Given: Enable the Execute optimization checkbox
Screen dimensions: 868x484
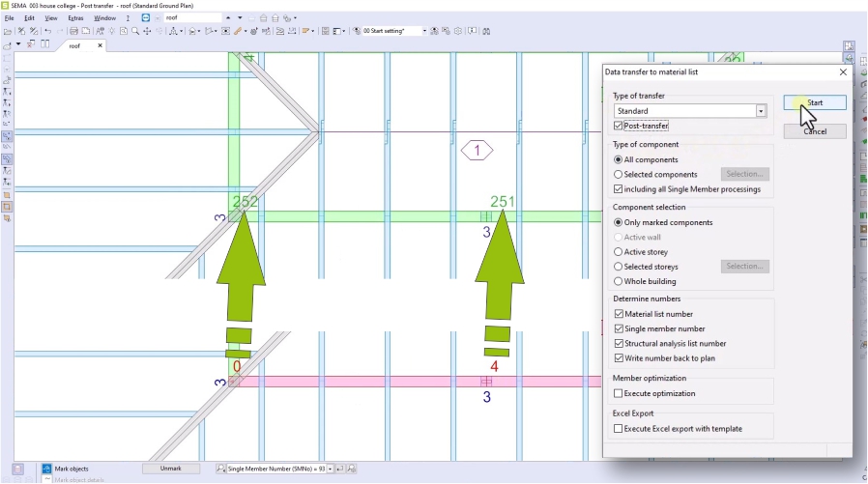Looking at the screenshot, I should pos(619,393).
